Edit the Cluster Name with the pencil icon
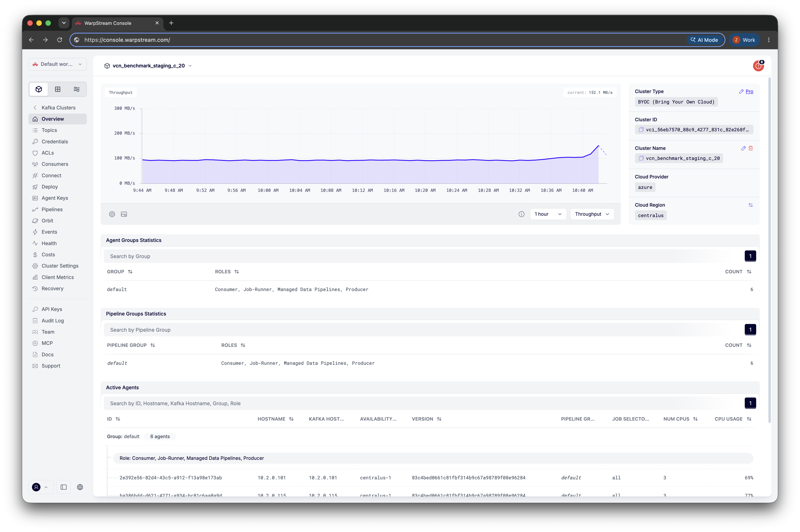800x532 pixels. (743, 148)
